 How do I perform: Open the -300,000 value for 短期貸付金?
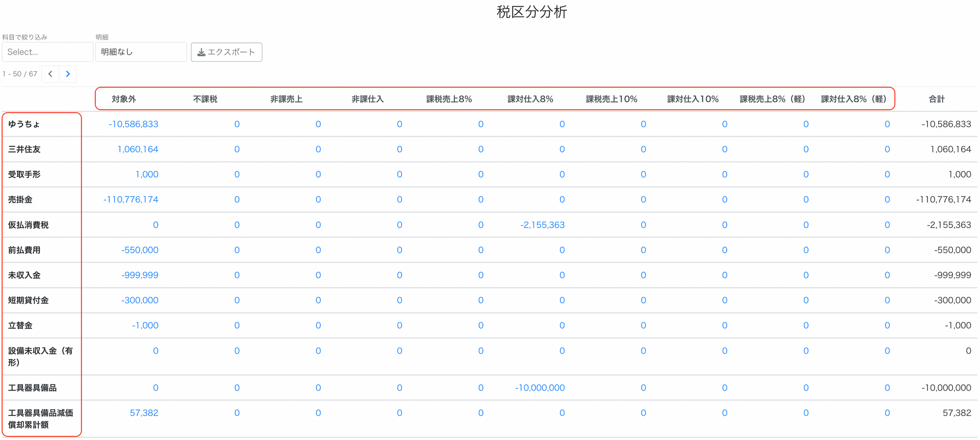[x=140, y=300]
